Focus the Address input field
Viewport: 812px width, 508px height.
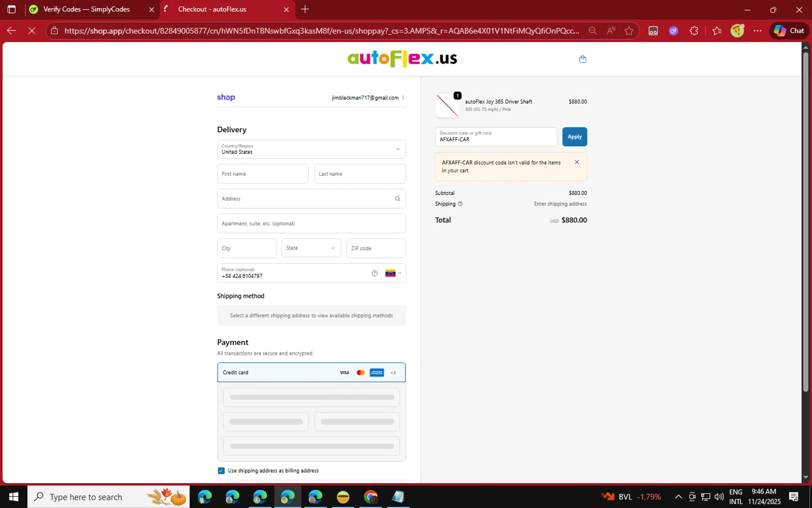[311, 199]
